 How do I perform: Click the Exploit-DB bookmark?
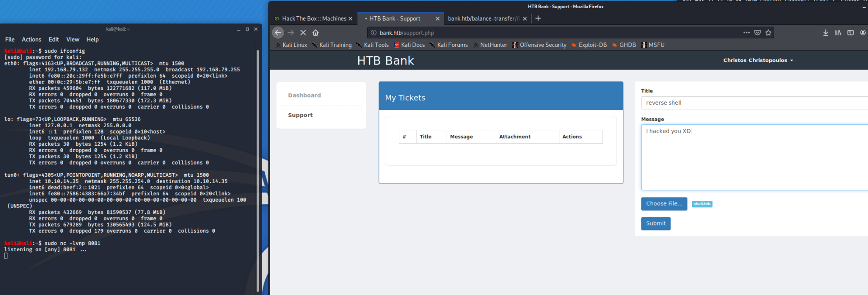click(x=592, y=45)
